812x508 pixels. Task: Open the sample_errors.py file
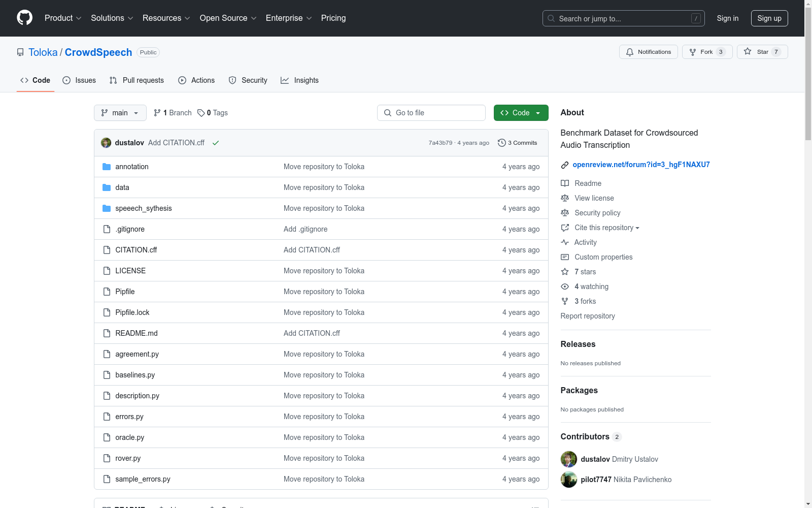pyautogui.click(x=143, y=479)
